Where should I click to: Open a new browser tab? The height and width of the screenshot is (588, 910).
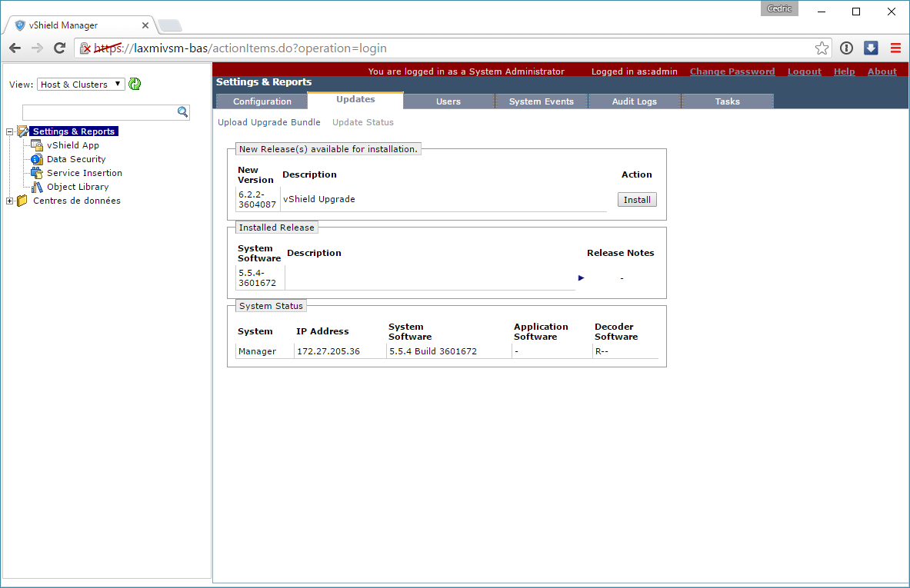coord(169,25)
